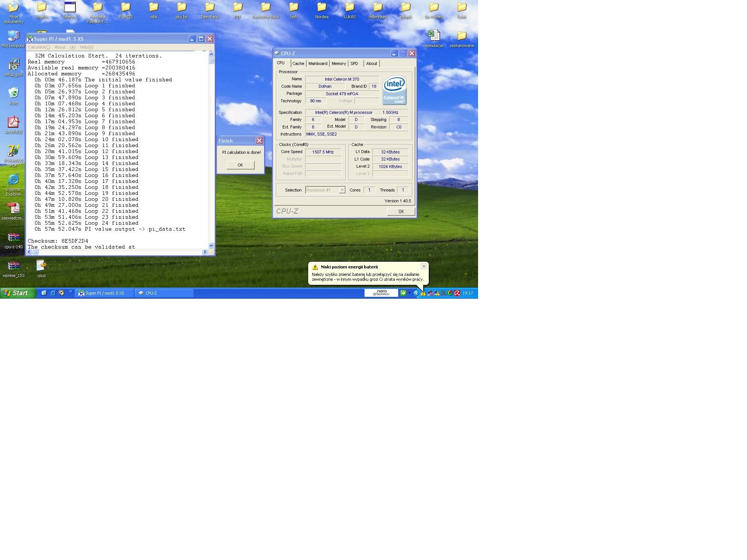Switch to the Cache tab in CPU-Z
The width and height of the screenshot is (747, 560).
tap(298, 63)
